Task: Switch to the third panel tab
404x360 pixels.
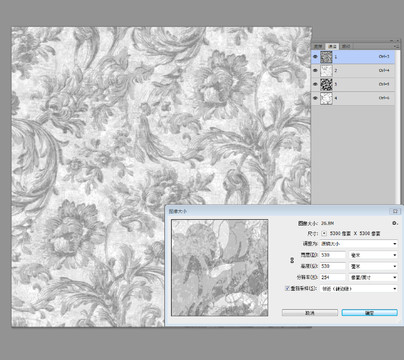Action: click(x=346, y=46)
